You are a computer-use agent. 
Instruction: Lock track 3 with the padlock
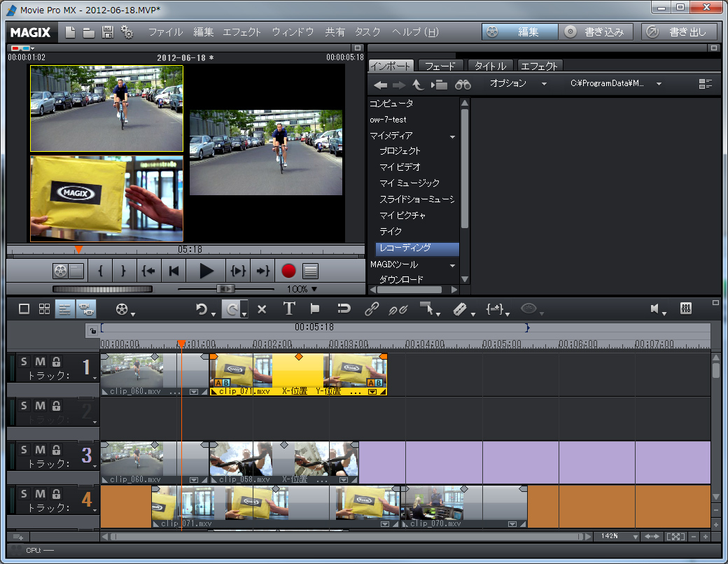[56, 450]
